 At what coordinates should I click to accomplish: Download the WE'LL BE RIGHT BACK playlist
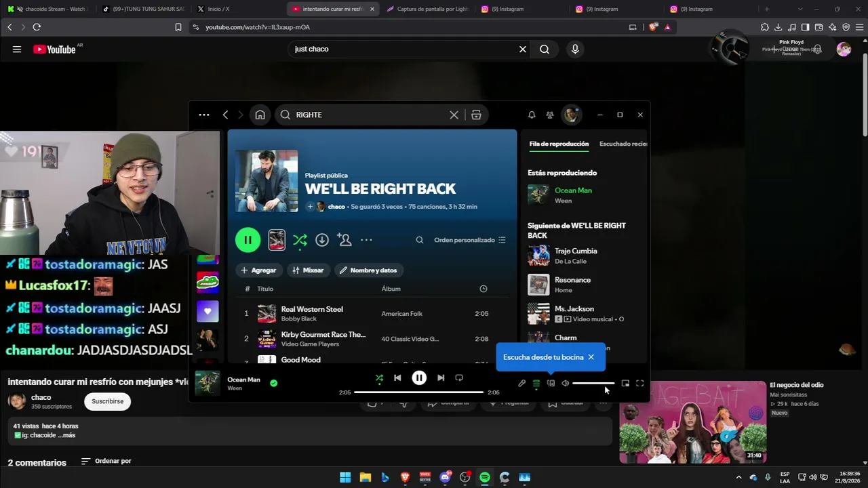322,240
